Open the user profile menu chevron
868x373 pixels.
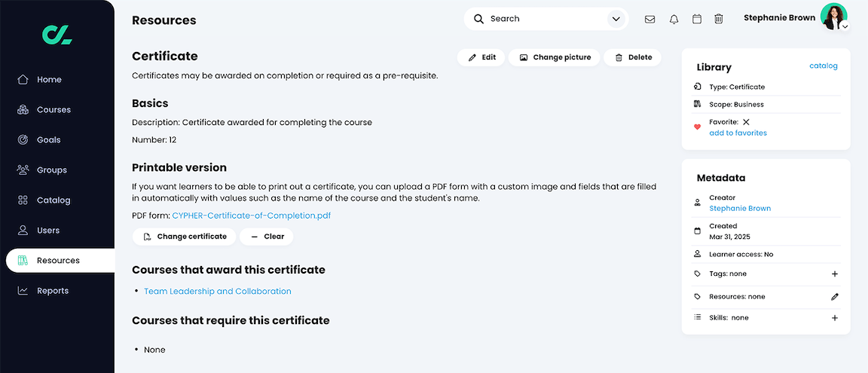tap(845, 26)
